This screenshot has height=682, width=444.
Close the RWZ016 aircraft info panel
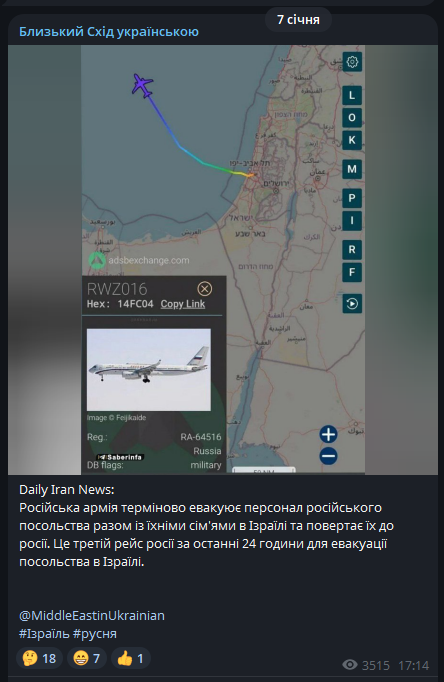[x=204, y=289]
